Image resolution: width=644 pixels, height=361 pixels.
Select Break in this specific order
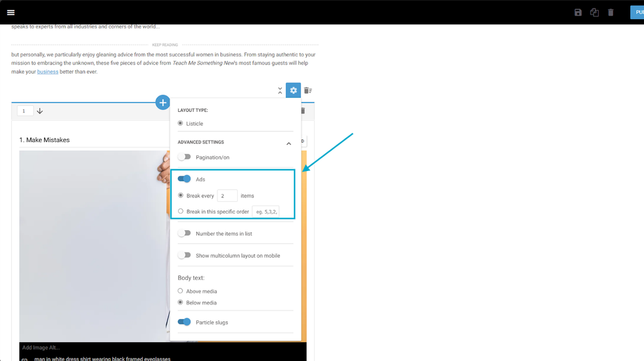[181, 212]
